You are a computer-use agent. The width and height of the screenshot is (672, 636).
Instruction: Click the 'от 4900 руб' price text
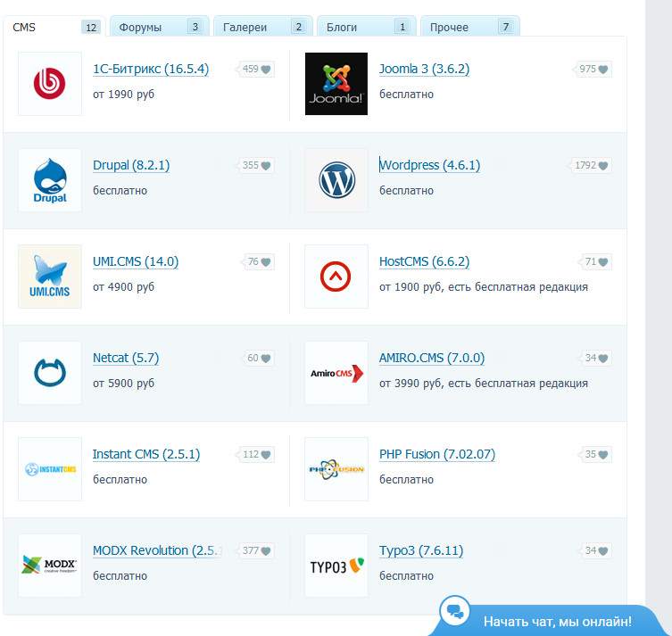coord(123,287)
